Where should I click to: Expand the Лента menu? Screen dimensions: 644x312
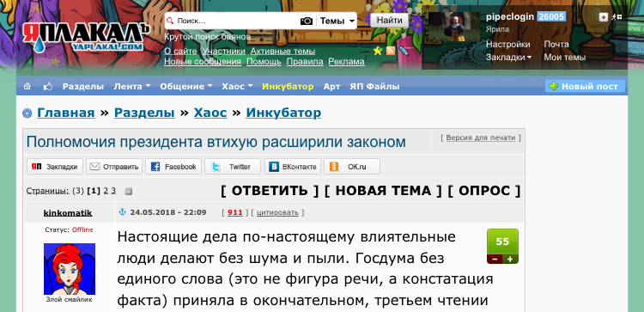click(x=132, y=86)
